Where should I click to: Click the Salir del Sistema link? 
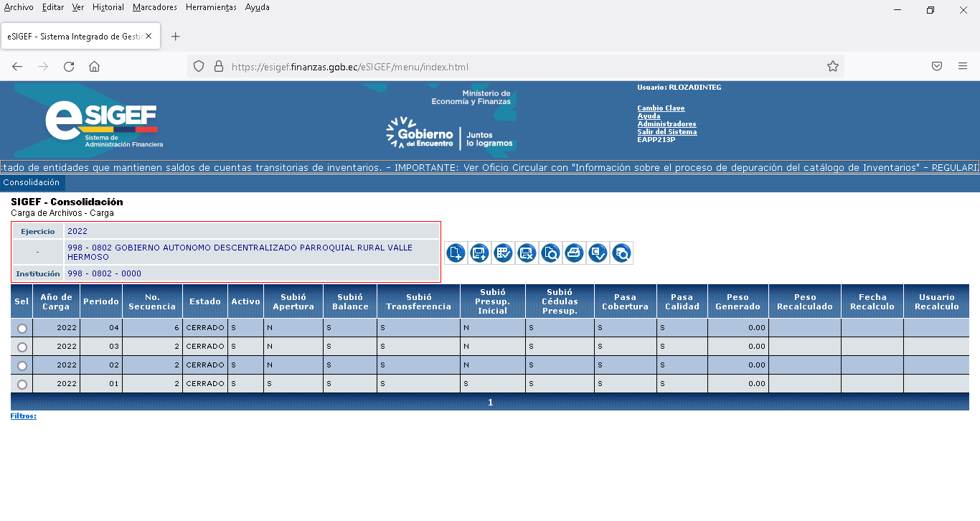point(666,132)
